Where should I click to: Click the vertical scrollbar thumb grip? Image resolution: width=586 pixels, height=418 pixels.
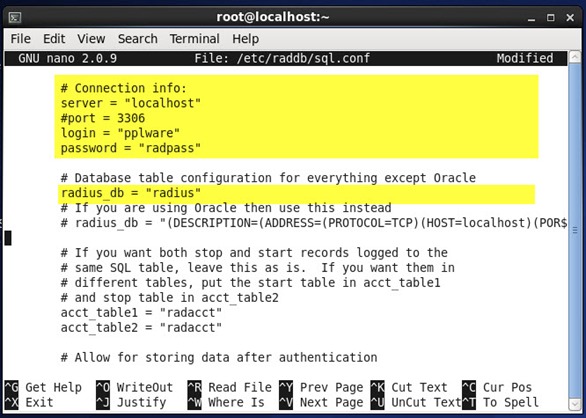pyautogui.click(x=575, y=231)
